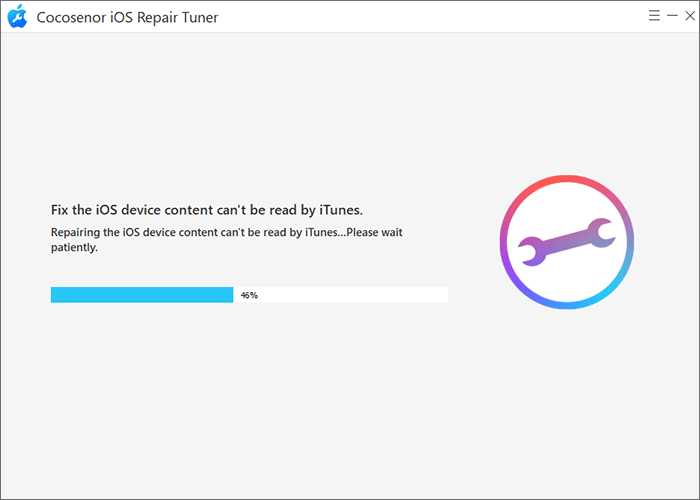
Task: Click the word "Repairing" in status text
Action: [x=75, y=233]
